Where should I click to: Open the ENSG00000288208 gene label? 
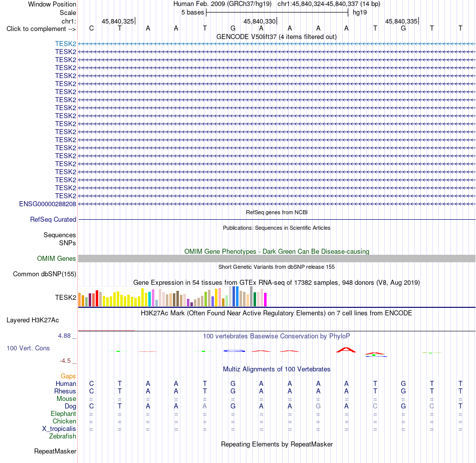pyautogui.click(x=48, y=204)
